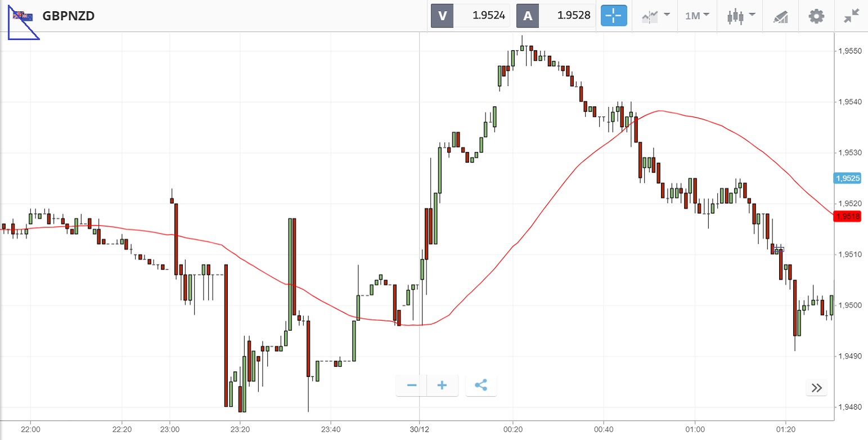Click the blue 1.9525 price label
Image resolution: width=868 pixels, height=440 pixels.
847,178
